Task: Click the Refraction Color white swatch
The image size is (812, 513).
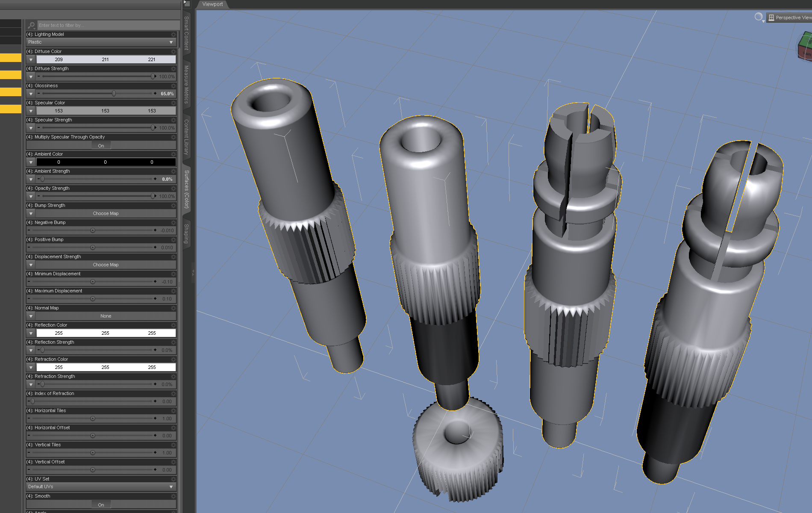Action: [106, 367]
